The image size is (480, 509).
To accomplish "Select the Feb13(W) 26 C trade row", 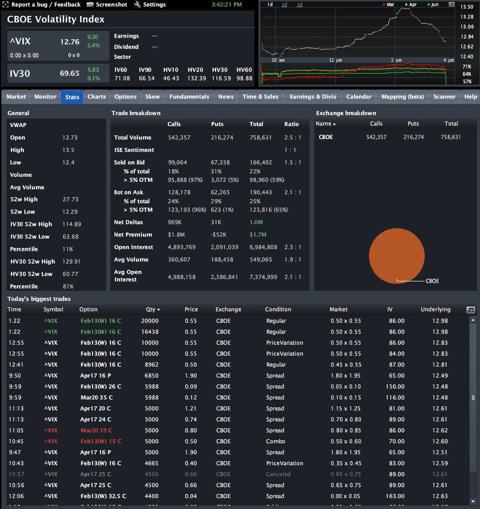I will [237, 387].
